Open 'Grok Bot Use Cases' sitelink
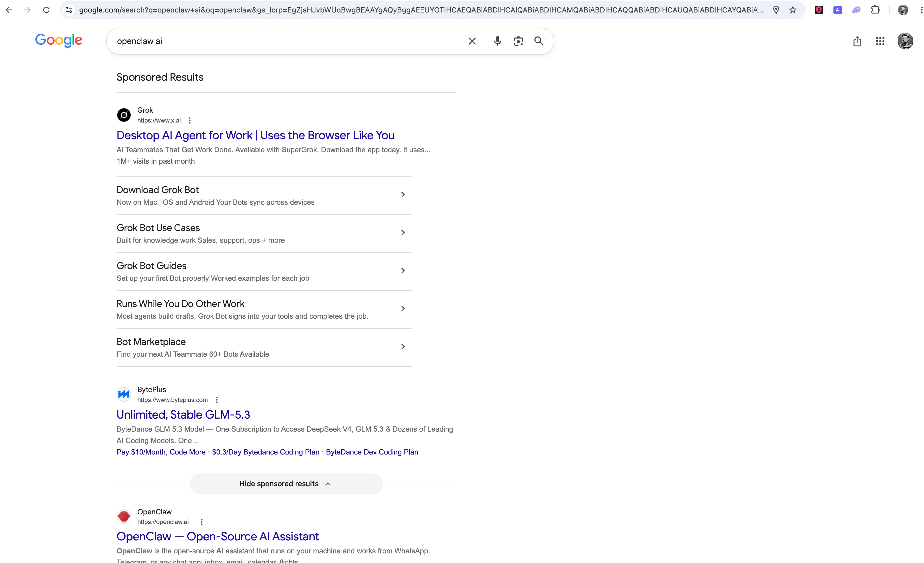 pyautogui.click(x=264, y=233)
